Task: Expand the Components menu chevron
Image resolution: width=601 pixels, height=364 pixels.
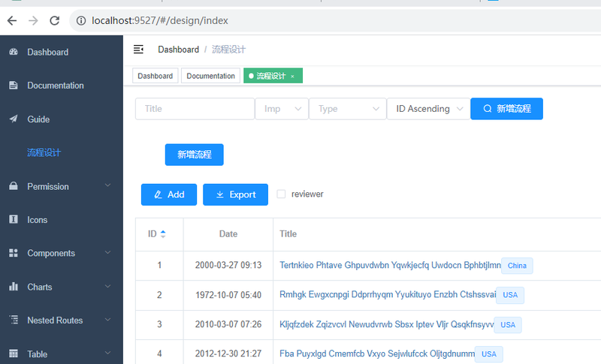Action: (x=108, y=253)
